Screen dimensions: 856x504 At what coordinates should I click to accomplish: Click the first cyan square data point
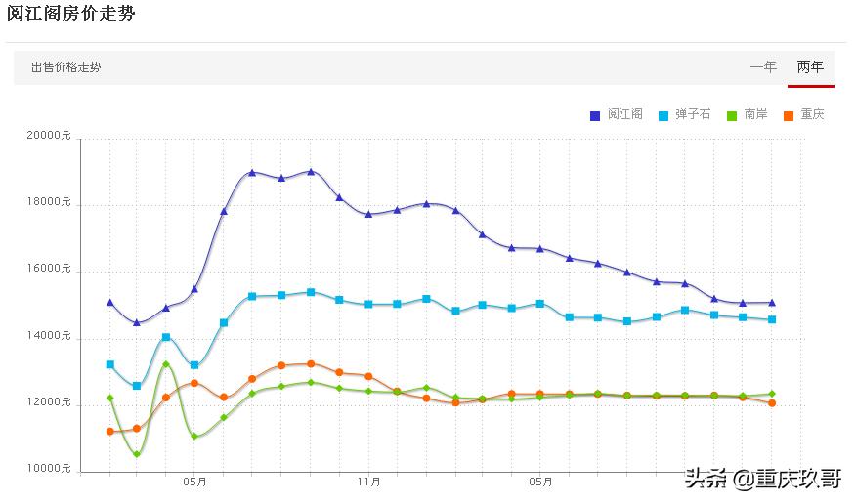[x=109, y=364]
